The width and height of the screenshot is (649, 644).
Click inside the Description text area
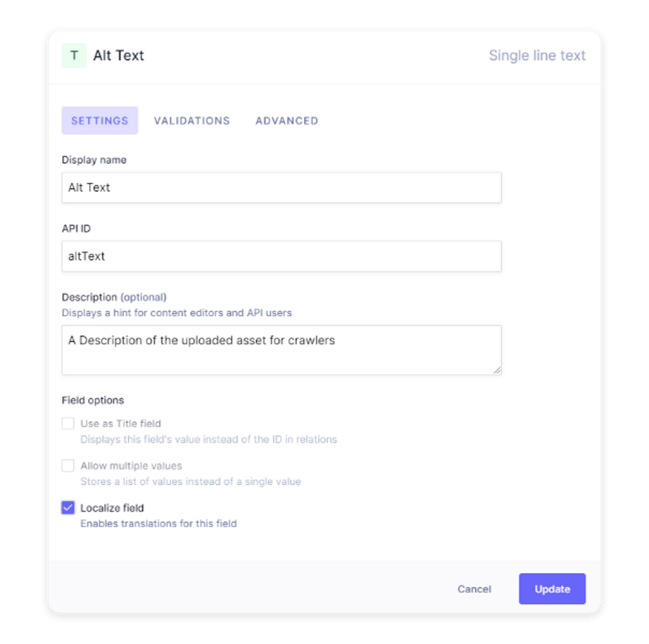click(x=281, y=349)
